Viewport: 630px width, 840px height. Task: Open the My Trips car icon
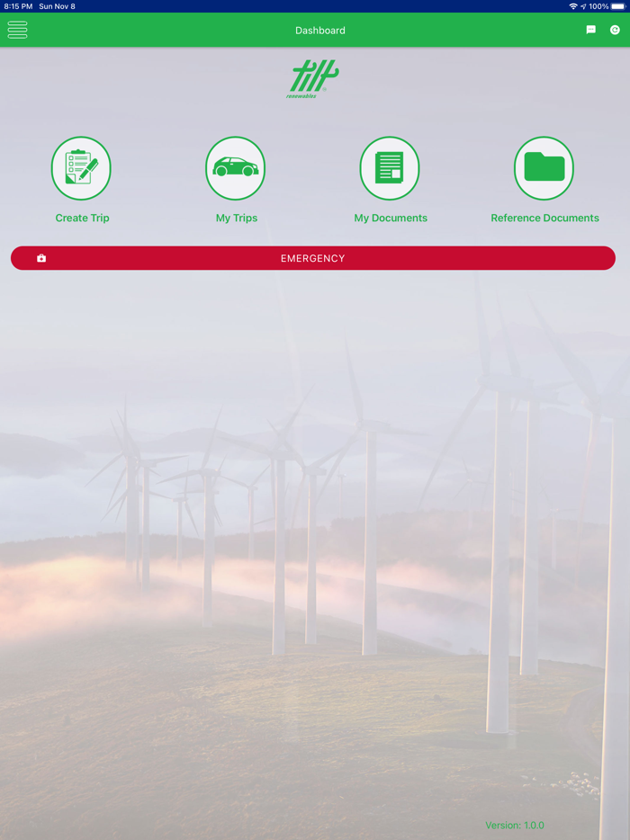(x=236, y=168)
